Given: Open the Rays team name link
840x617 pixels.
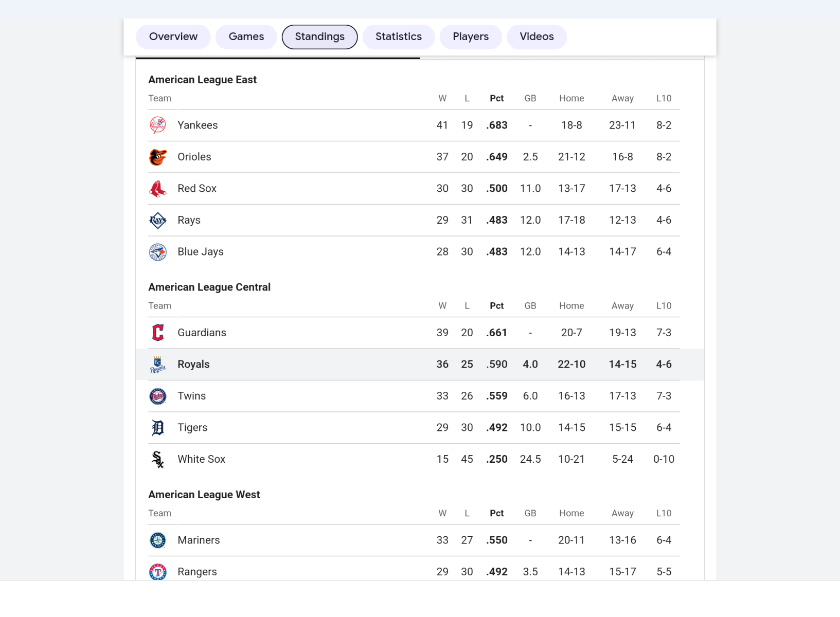Looking at the screenshot, I should 189,220.
